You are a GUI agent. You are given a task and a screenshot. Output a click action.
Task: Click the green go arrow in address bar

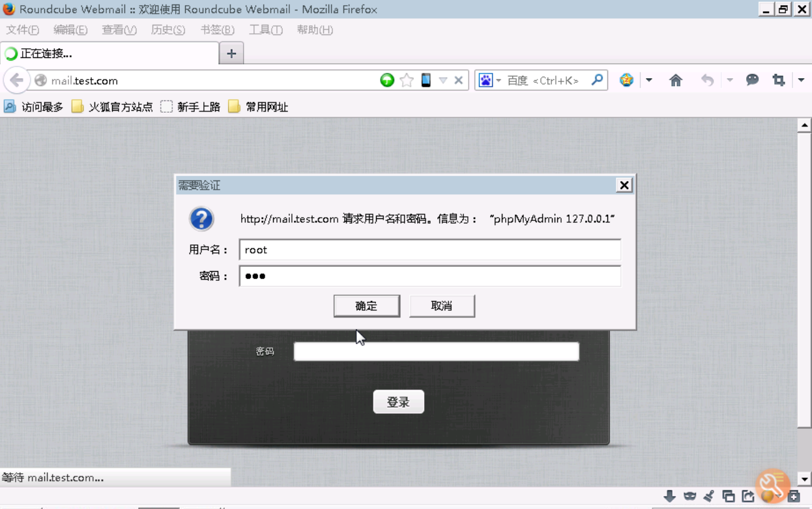coord(387,80)
